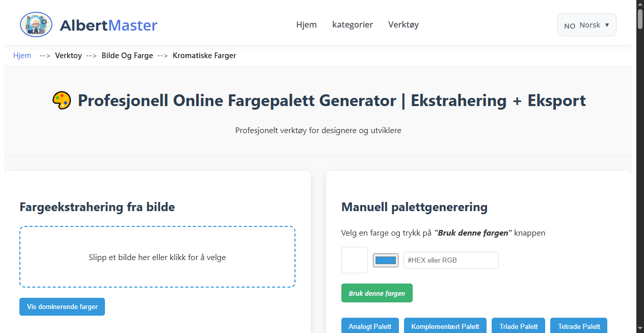
Task: Create a Tetrade Palett
Action: (x=578, y=326)
